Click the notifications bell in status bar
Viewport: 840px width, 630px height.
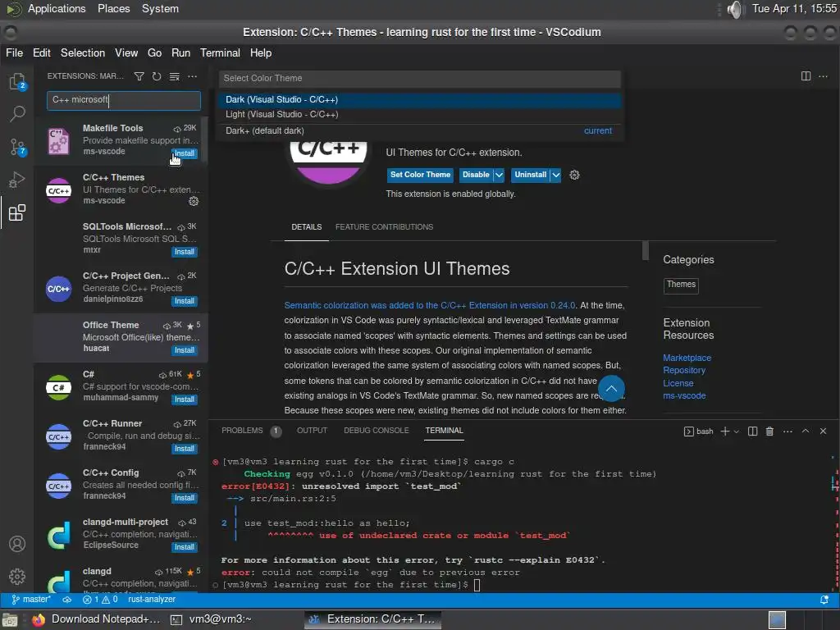pos(824,600)
